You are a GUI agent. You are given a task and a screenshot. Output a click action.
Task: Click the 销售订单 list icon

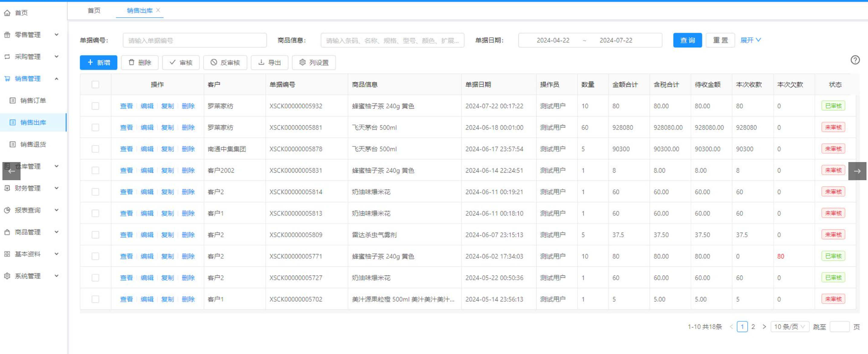[x=13, y=100]
